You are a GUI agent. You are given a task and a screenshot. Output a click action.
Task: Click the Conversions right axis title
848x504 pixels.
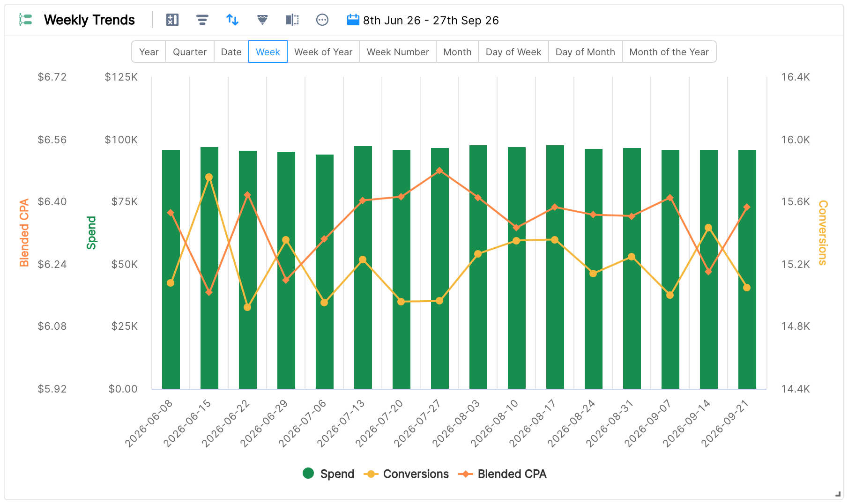click(x=823, y=233)
